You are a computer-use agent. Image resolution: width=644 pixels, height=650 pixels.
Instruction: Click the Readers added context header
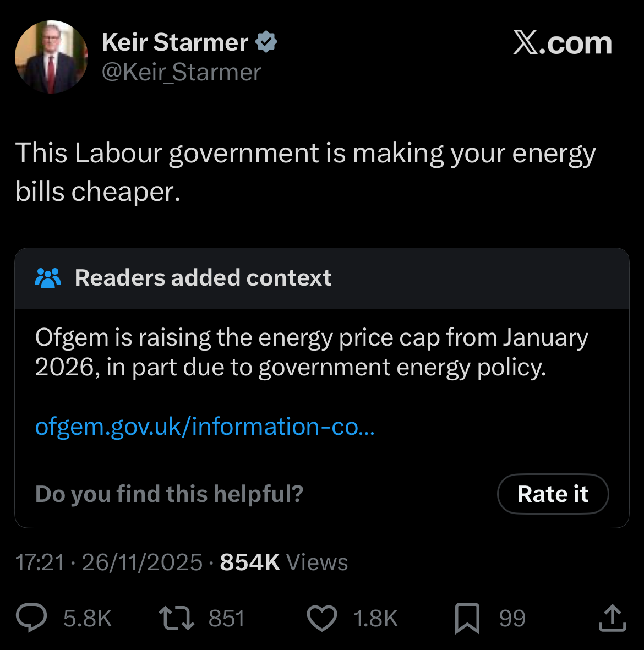click(203, 277)
